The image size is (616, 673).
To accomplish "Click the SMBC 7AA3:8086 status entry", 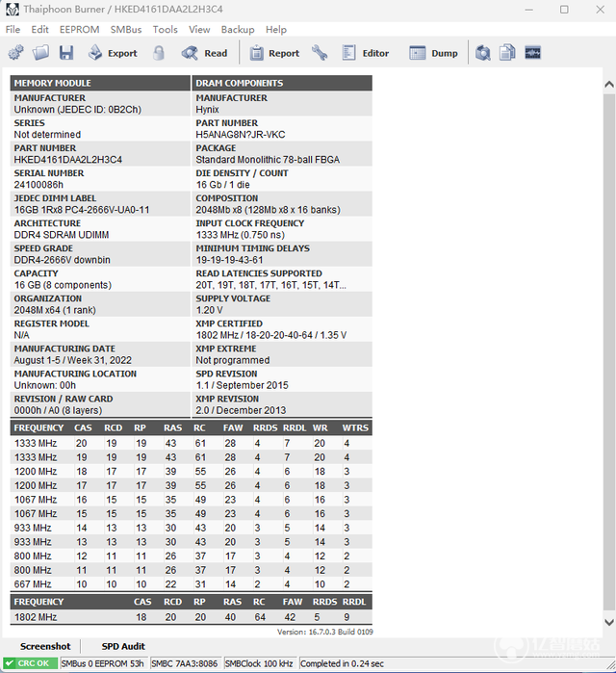I will (x=185, y=663).
